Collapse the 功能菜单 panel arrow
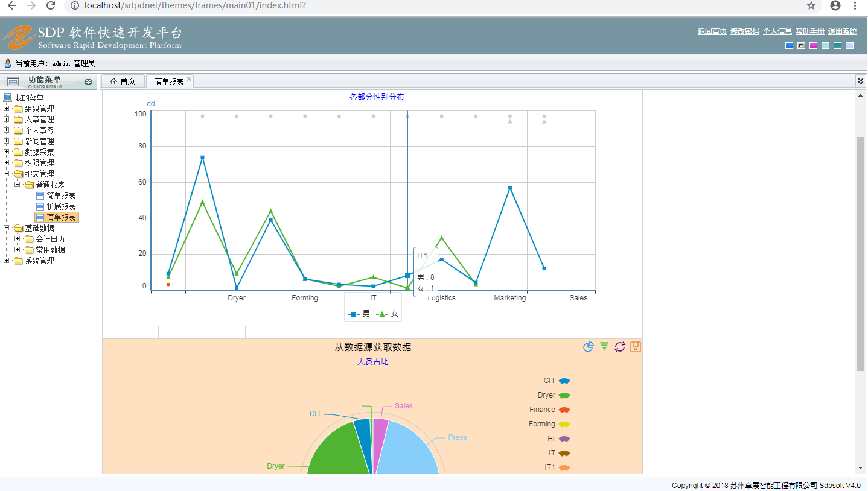The width and height of the screenshot is (868, 491). (x=89, y=82)
